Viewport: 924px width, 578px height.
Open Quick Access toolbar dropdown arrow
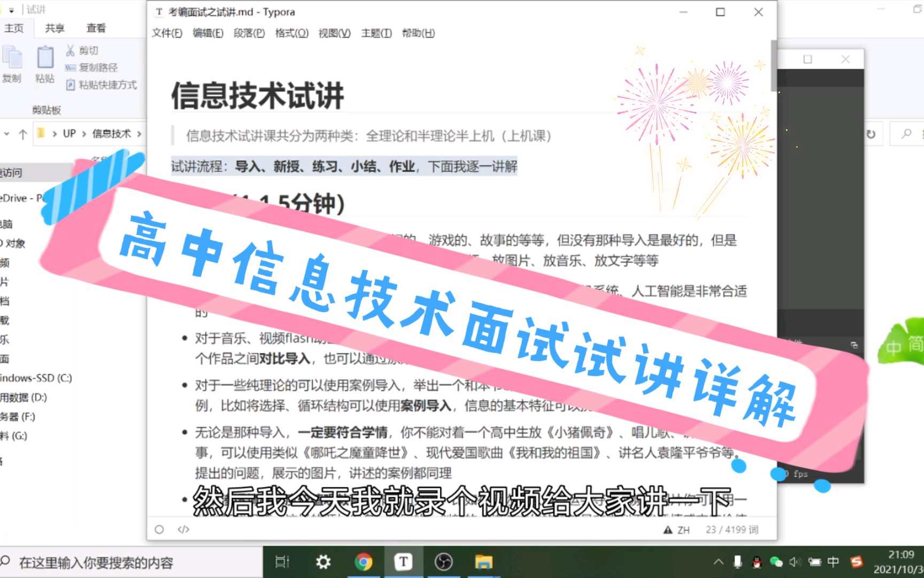coord(12,11)
